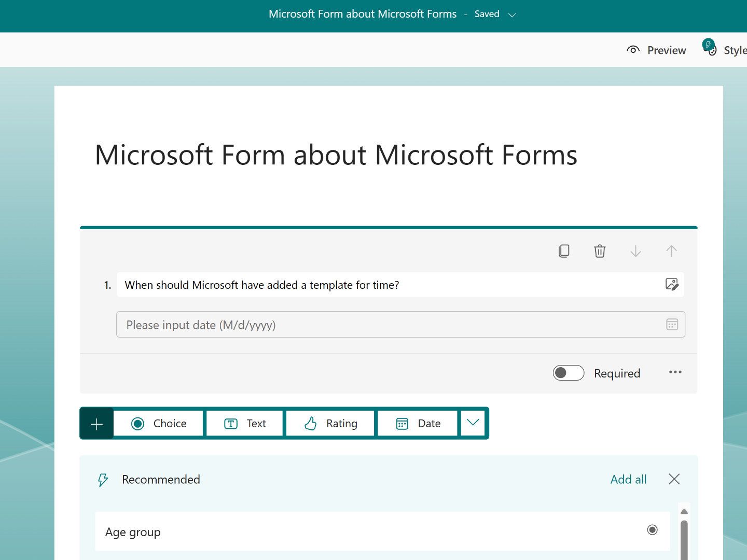Viewport: 747px width, 560px height.
Task: Move question down with arrow icon
Action: point(635,251)
